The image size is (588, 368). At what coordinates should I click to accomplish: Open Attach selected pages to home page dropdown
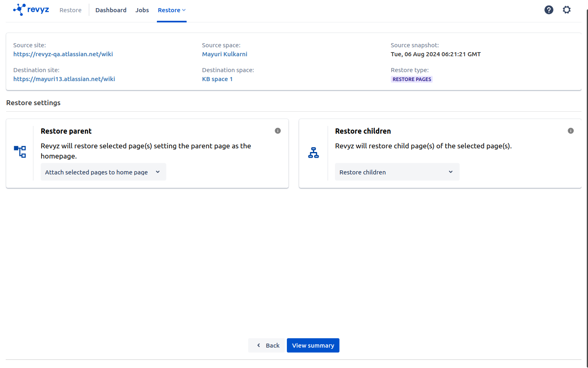click(x=103, y=172)
